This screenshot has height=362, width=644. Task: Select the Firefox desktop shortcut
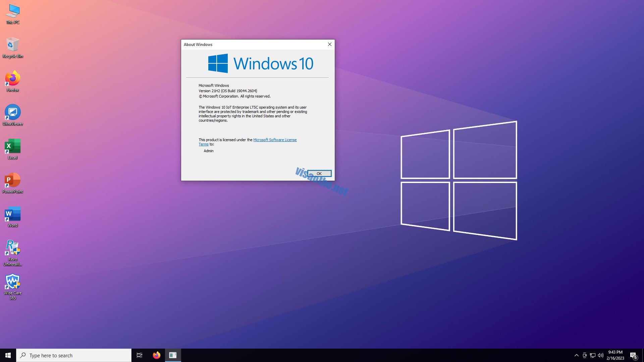coord(13,81)
